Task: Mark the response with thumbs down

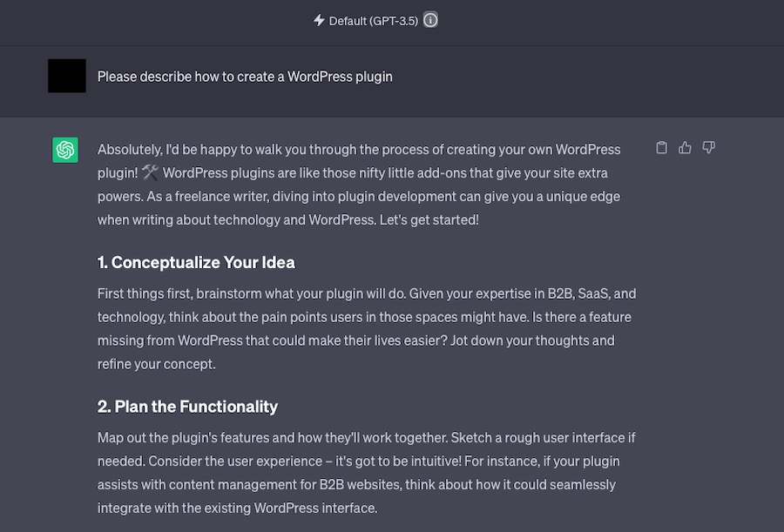Action: (x=708, y=147)
